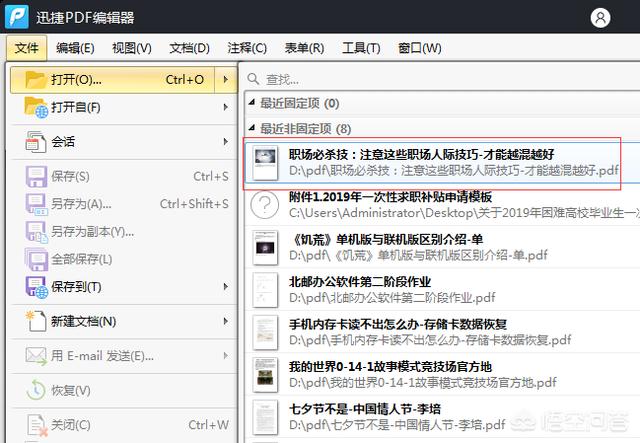Open the 视图(V) menu
Screen dimensions: 640x443
click(x=132, y=48)
